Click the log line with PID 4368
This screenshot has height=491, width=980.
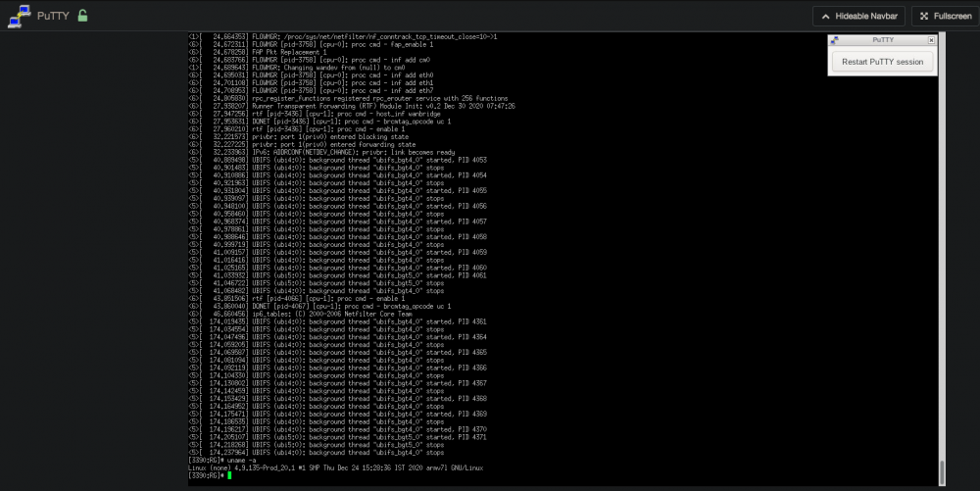[337, 399]
